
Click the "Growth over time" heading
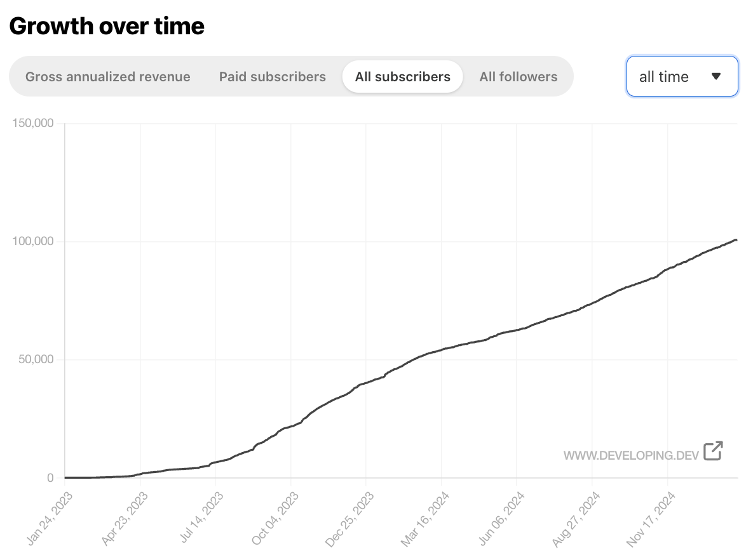click(x=107, y=26)
